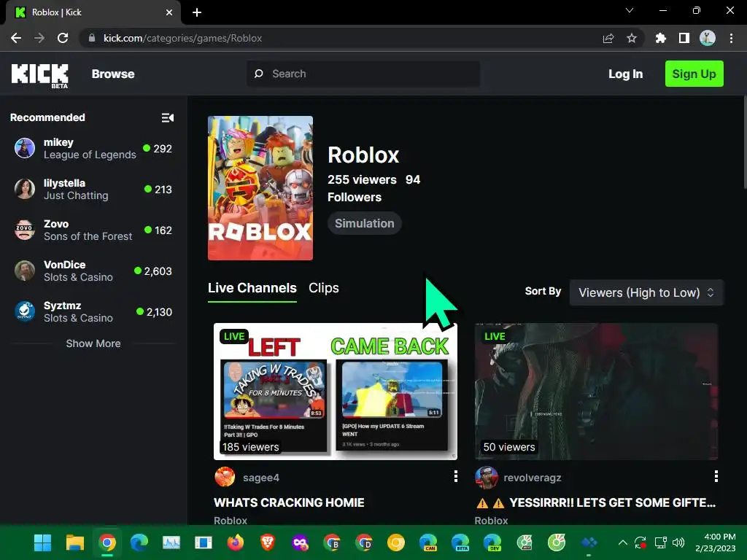This screenshot has height=560, width=747.
Task: Open sagee4 stream options menu
Action: 455,476
